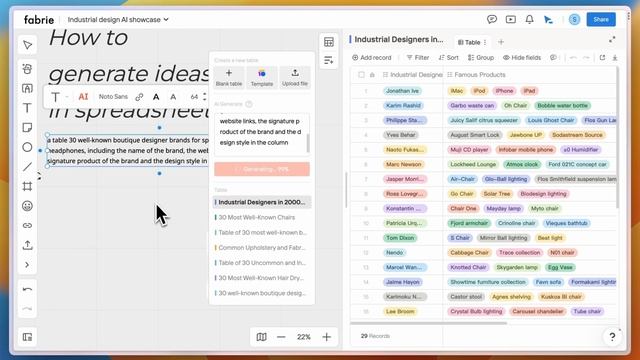Select the frame tool
640x360 pixels.
(27, 187)
